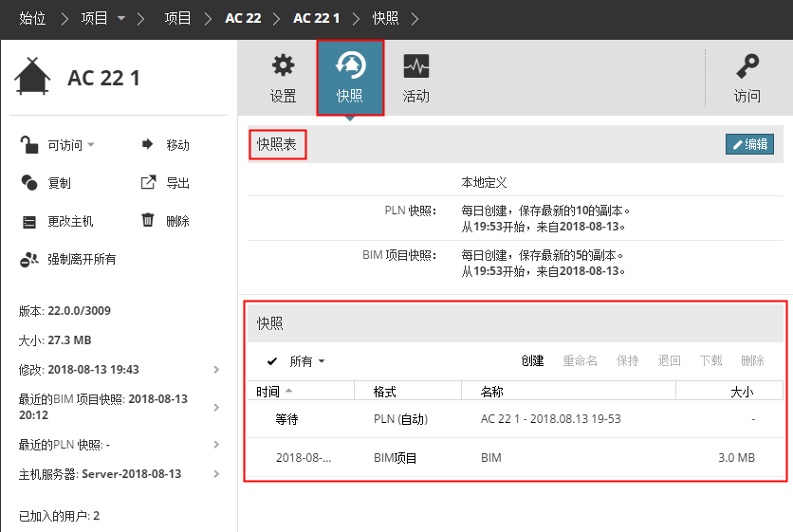Expand the 主机服务器 row chevron
The height and width of the screenshot is (532, 793).
(216, 474)
